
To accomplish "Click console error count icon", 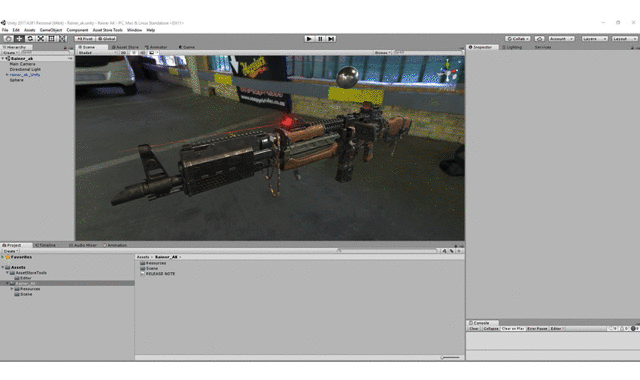I will pos(635,329).
